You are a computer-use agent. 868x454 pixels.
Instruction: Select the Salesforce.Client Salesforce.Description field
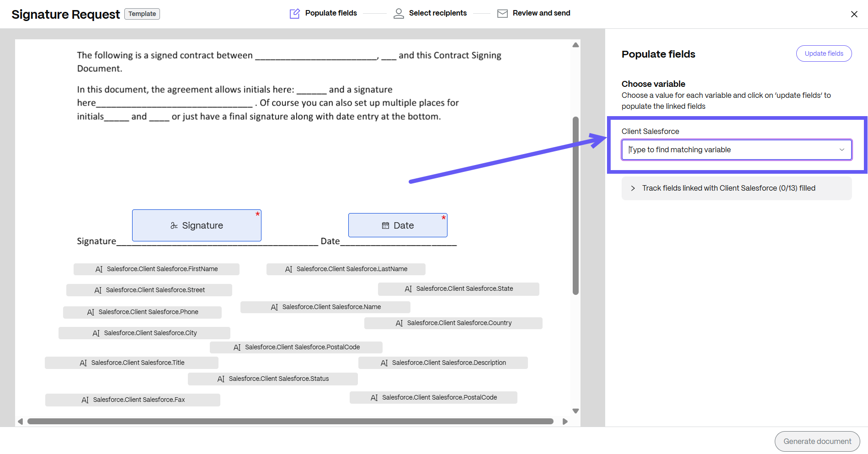443,363
